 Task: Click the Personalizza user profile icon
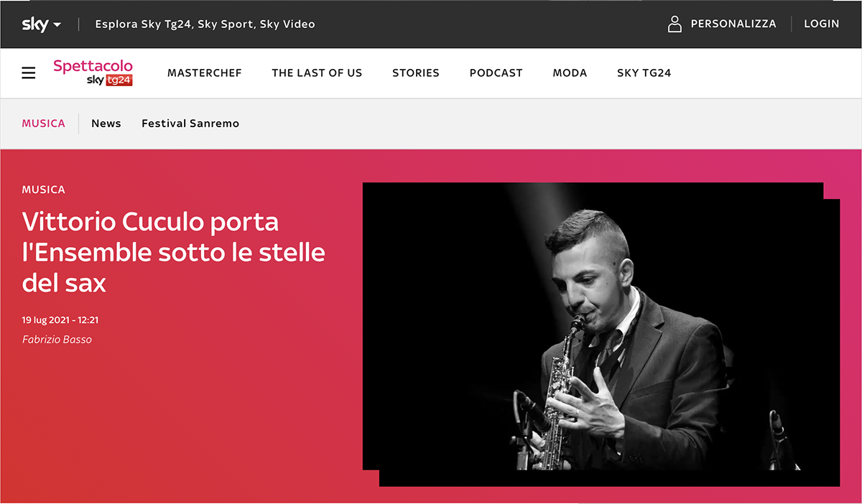(675, 24)
